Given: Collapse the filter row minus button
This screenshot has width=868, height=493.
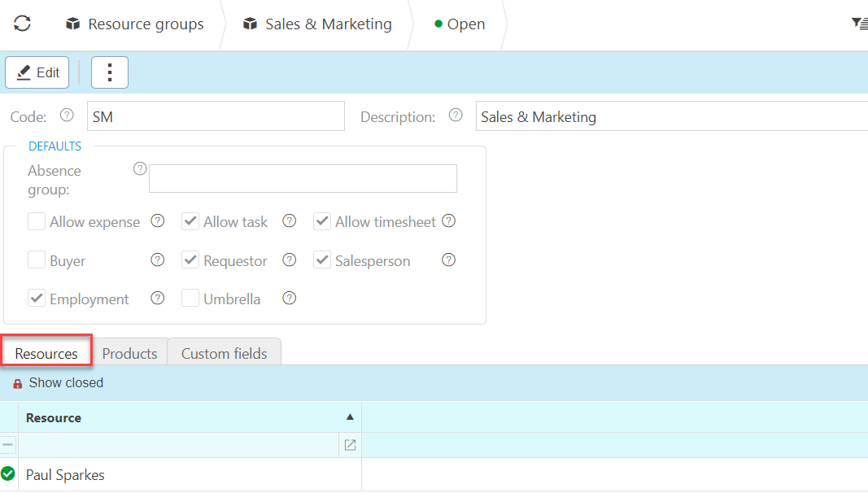Looking at the screenshot, I should 8,445.
